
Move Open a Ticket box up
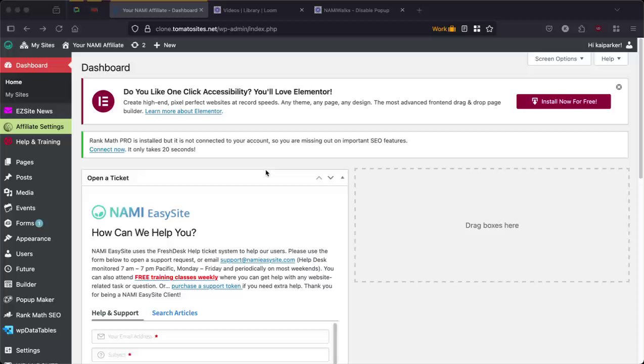pos(319,178)
